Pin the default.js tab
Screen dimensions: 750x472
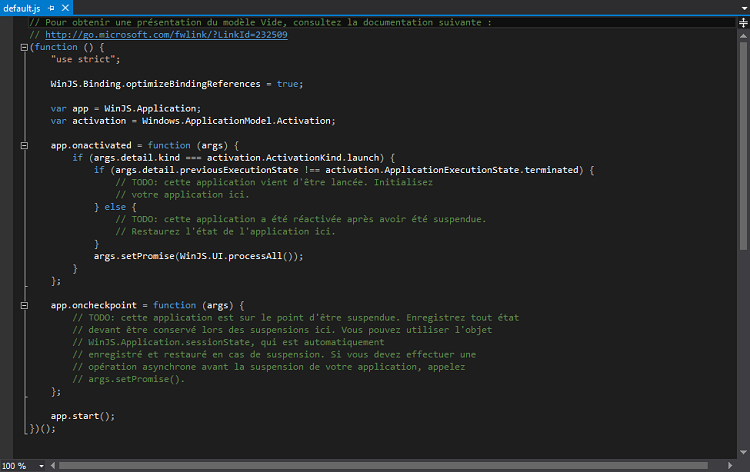[x=50, y=7]
